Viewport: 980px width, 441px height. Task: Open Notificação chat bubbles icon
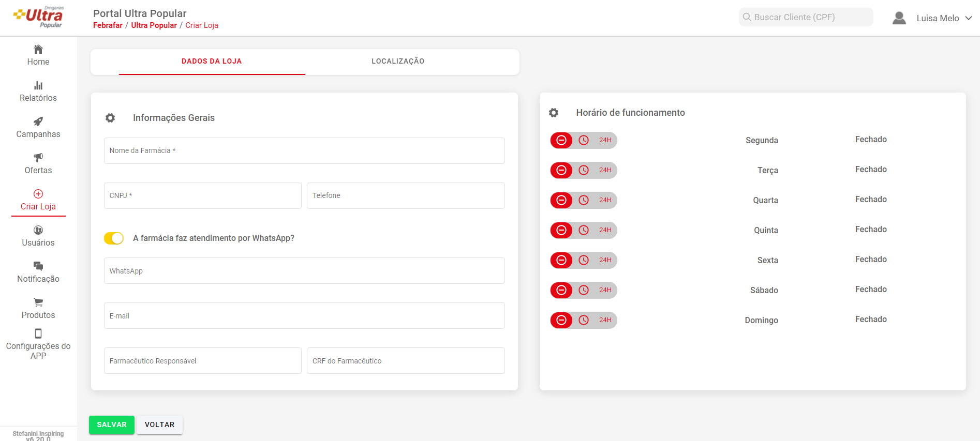[x=38, y=266]
